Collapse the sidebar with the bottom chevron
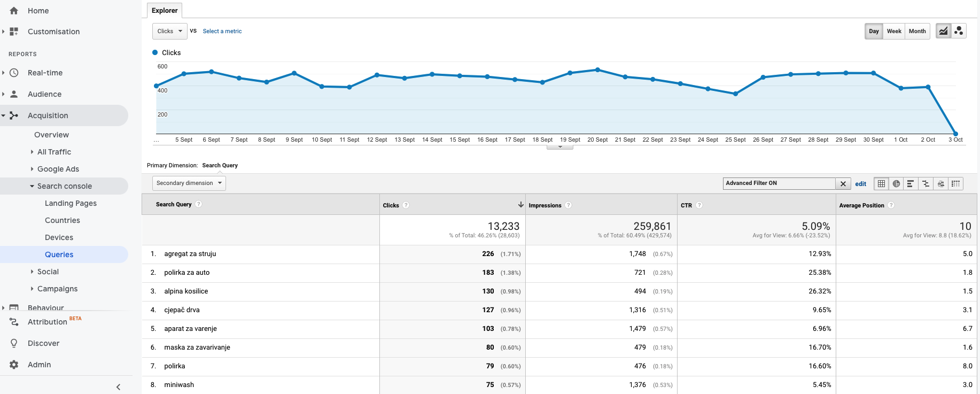The height and width of the screenshot is (394, 980). point(119,387)
